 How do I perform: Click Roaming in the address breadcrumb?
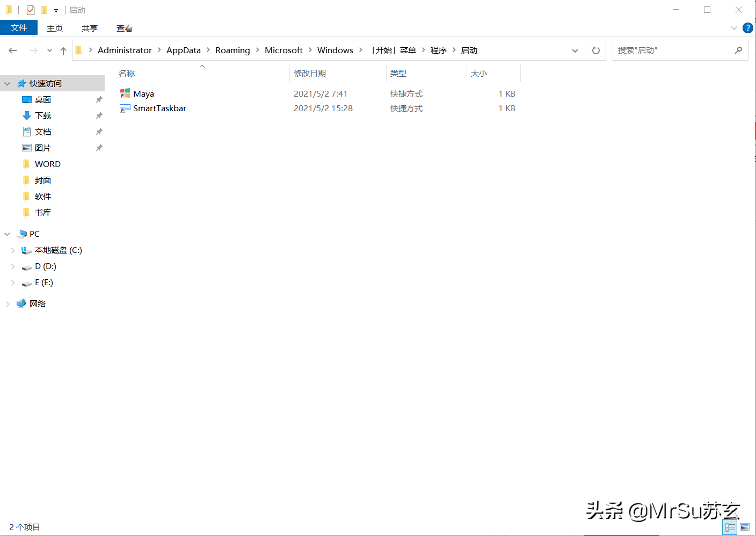[232, 50]
